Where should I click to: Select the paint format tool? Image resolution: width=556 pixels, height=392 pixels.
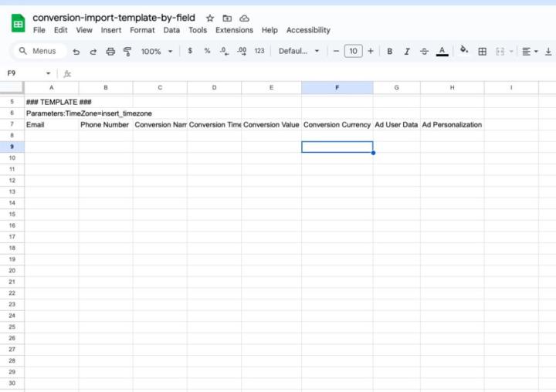point(127,52)
